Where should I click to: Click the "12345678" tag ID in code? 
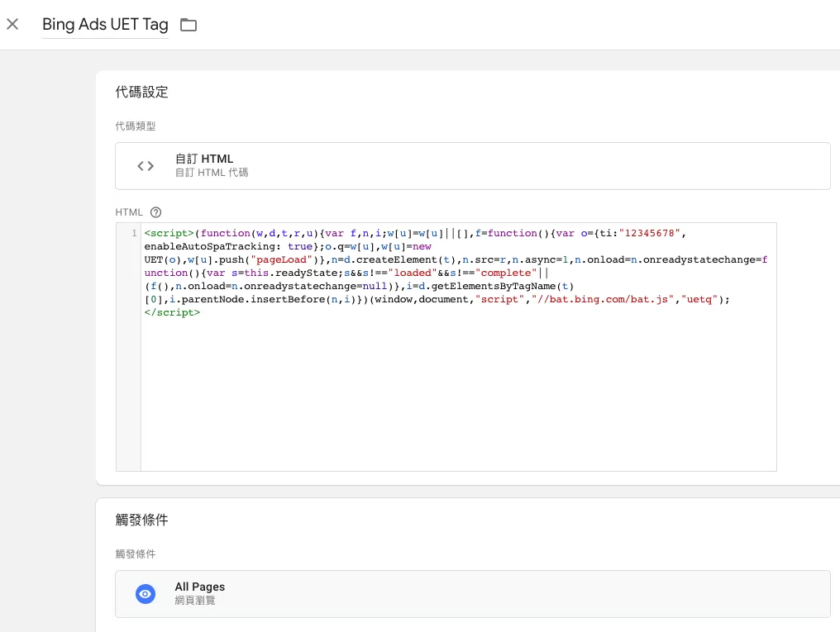coord(649,233)
